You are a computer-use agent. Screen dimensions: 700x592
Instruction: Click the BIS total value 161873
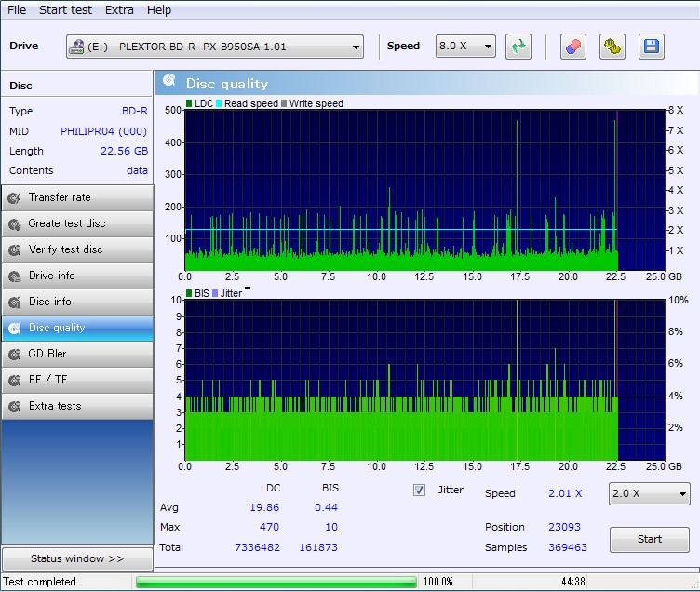pyautogui.click(x=318, y=547)
